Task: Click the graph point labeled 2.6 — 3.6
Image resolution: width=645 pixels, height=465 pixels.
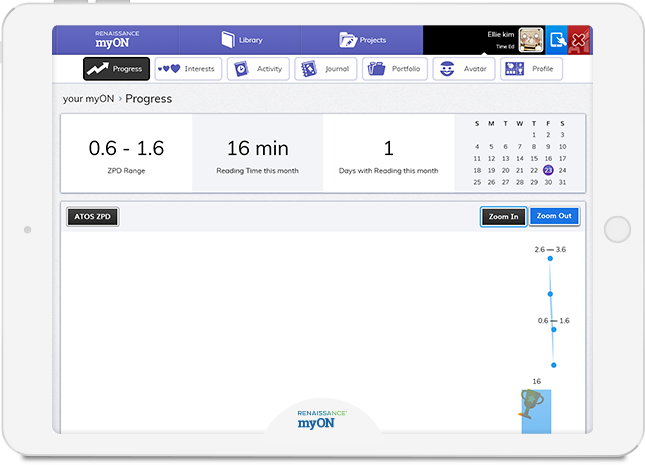Action: coord(550,258)
